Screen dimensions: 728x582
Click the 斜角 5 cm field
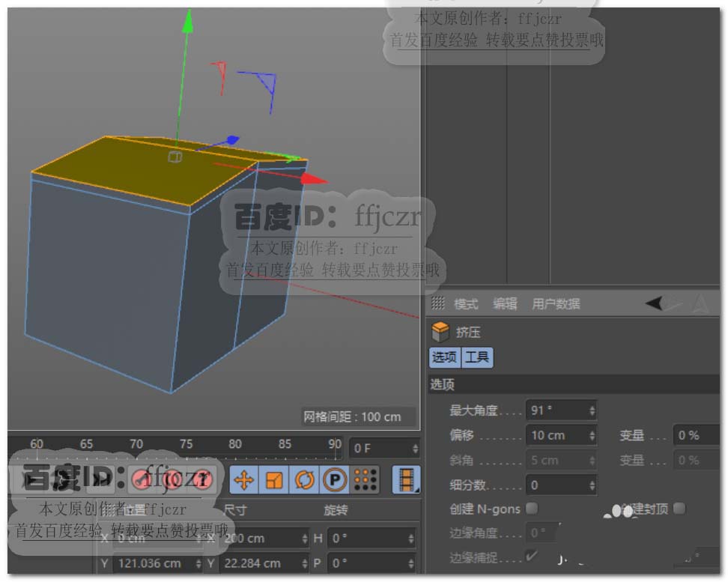(x=561, y=461)
